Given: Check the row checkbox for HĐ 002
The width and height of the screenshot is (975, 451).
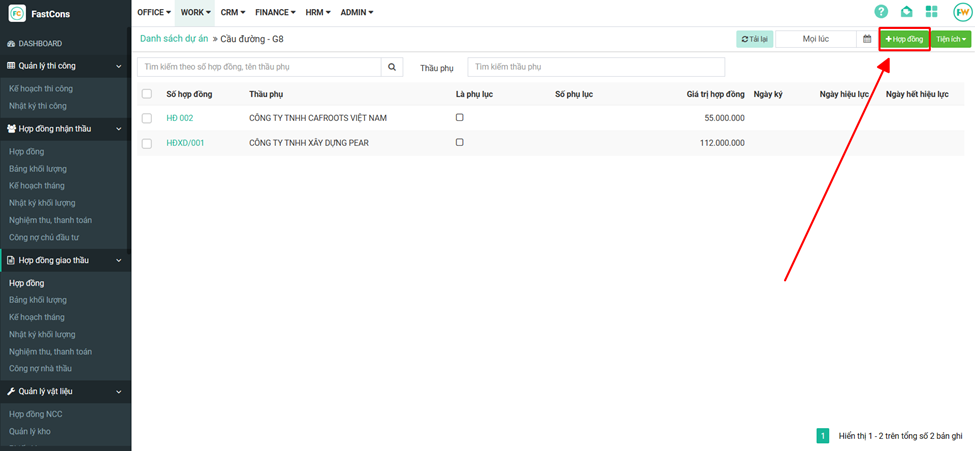Looking at the screenshot, I should point(147,118).
